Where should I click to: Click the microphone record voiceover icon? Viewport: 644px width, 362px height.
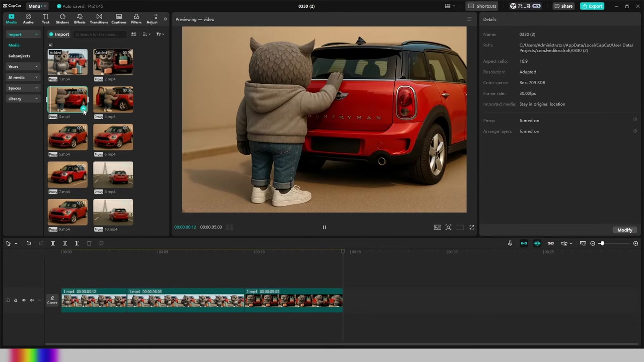510,243
